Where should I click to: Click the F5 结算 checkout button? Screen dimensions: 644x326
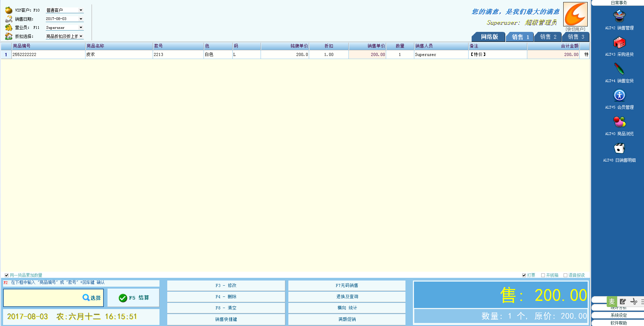[x=133, y=298]
